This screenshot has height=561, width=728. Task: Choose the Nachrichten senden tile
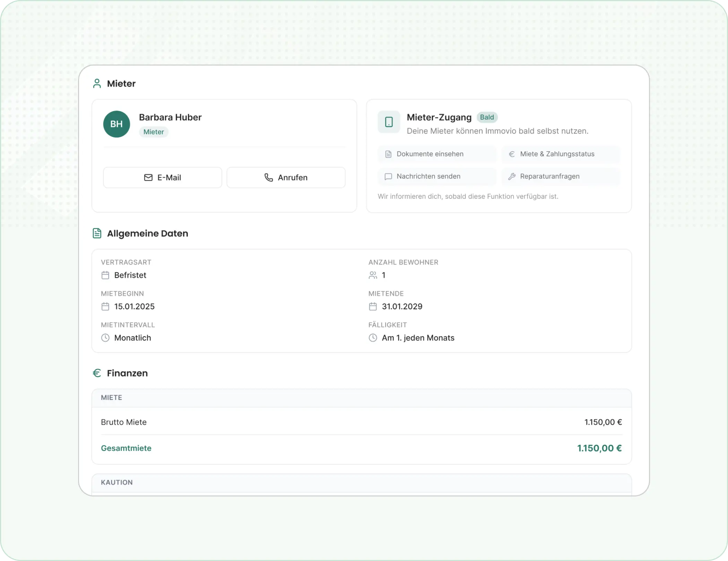pos(437,177)
